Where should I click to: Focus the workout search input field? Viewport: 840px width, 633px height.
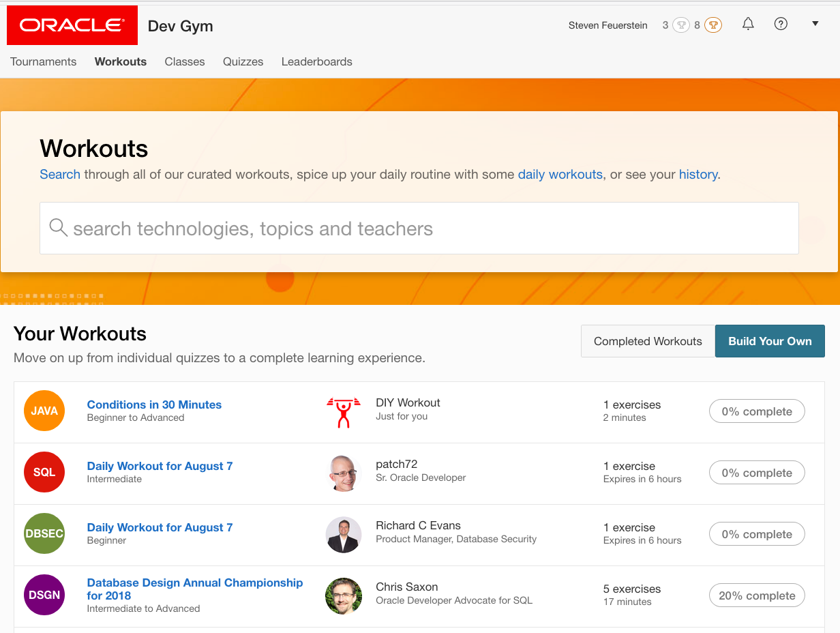point(419,229)
